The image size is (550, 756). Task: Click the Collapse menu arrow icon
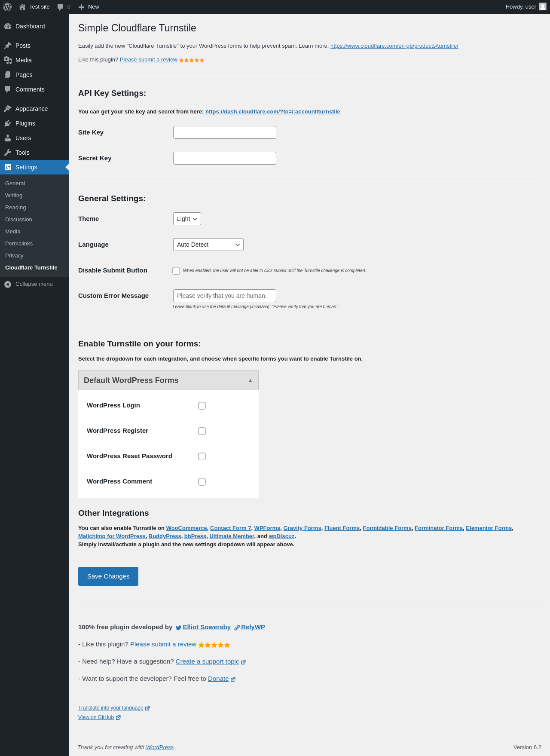tap(8, 284)
